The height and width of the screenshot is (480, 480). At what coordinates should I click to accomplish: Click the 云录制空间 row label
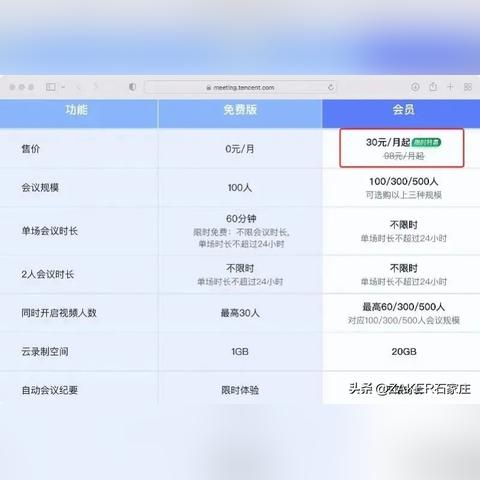pos(45,351)
